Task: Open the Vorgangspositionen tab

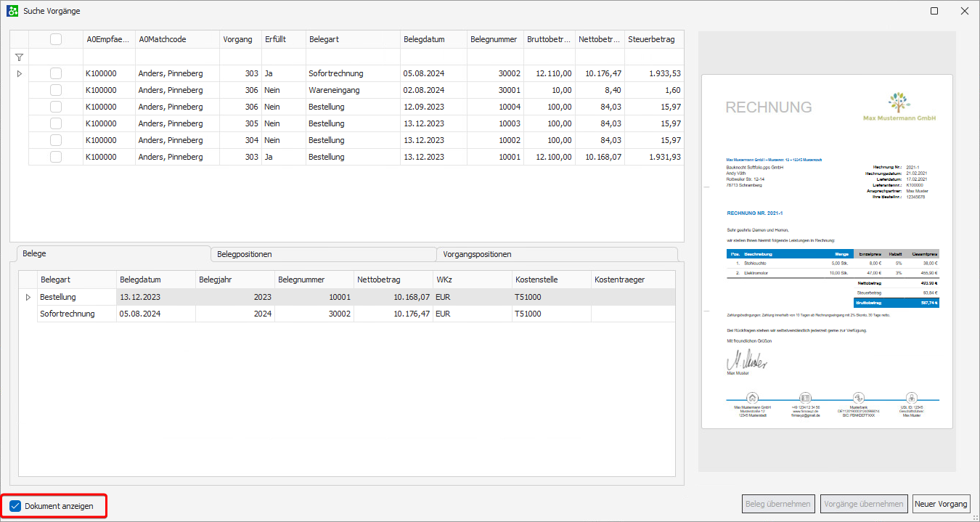Action: coord(555,254)
